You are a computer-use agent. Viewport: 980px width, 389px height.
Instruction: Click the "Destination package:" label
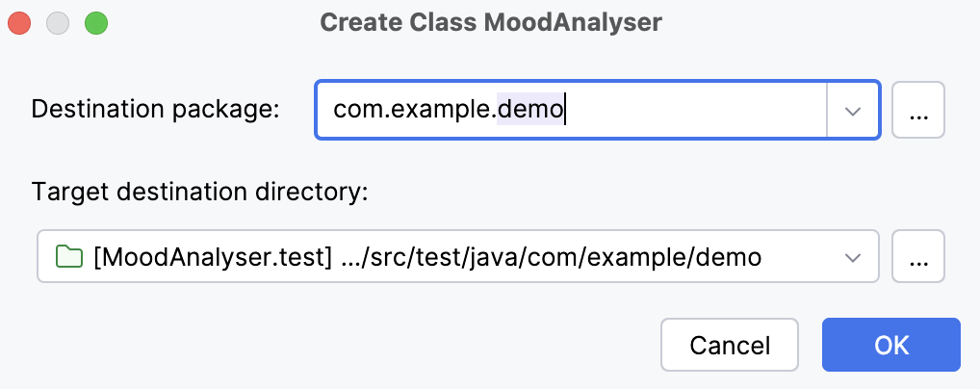[155, 110]
